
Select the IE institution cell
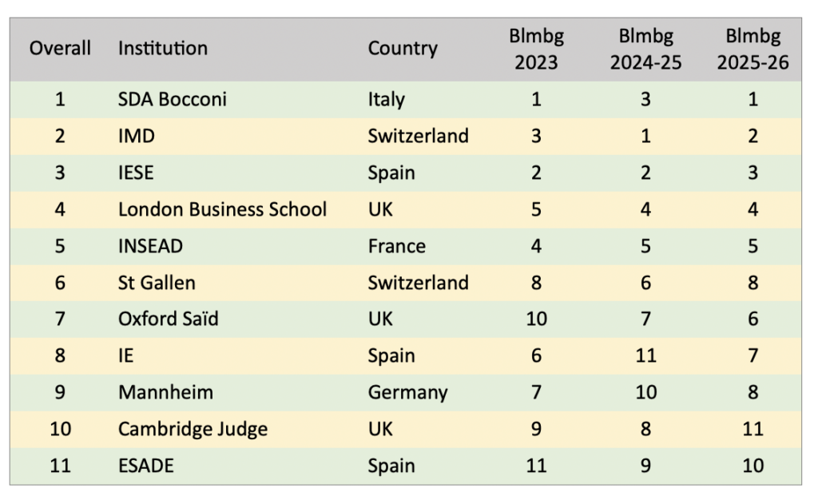(127, 355)
